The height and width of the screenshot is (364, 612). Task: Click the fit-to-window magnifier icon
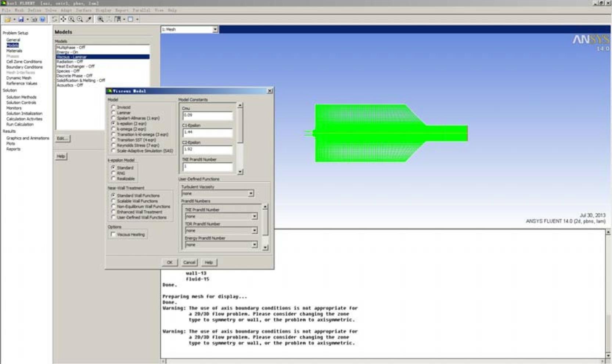click(100, 19)
